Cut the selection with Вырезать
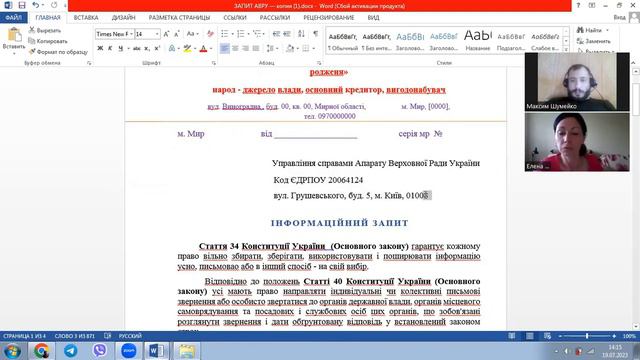The width and height of the screenshot is (640, 360). [x=44, y=31]
